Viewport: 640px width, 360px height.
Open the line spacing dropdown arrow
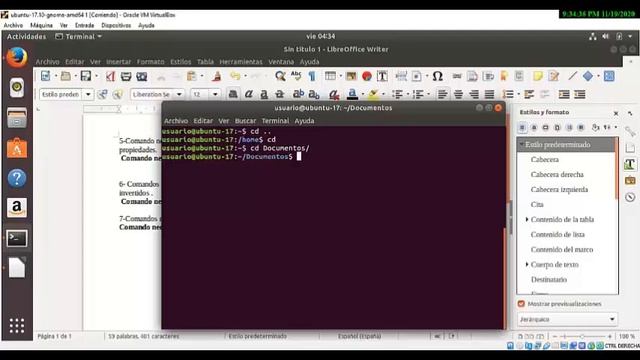518,94
